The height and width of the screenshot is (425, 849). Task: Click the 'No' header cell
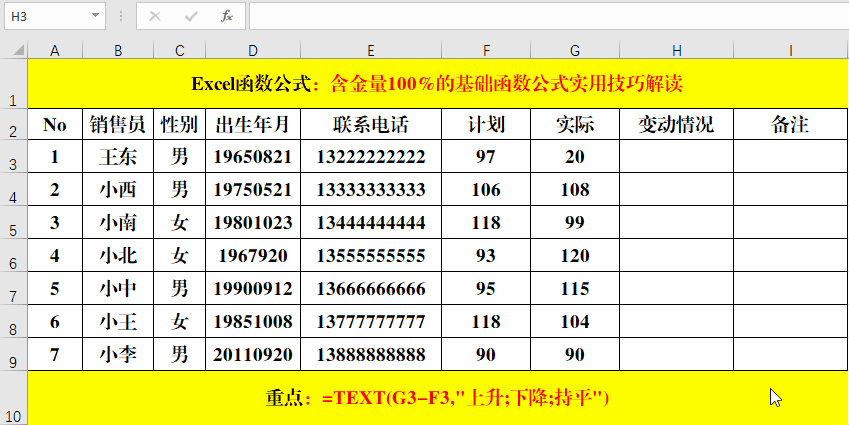pyautogui.click(x=55, y=125)
